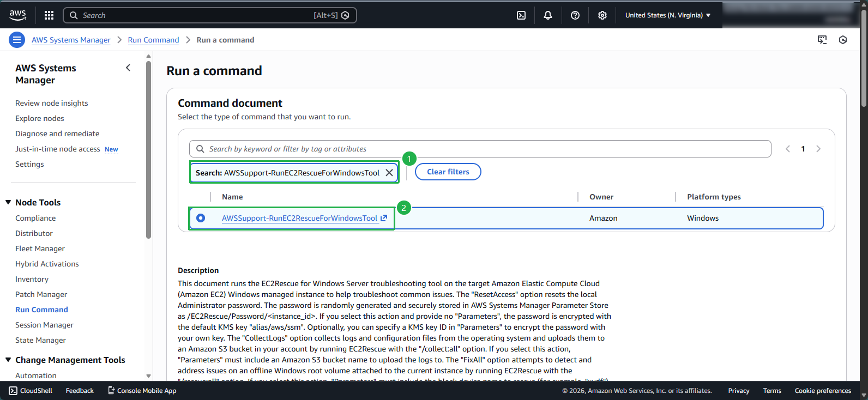Open Diagnose and remediate in the sidebar
The image size is (868, 400).
click(57, 134)
